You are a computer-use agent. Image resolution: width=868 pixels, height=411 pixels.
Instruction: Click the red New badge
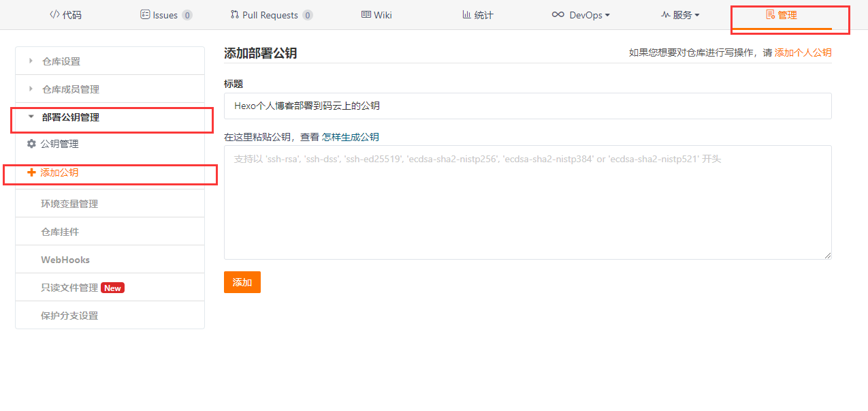tap(112, 288)
